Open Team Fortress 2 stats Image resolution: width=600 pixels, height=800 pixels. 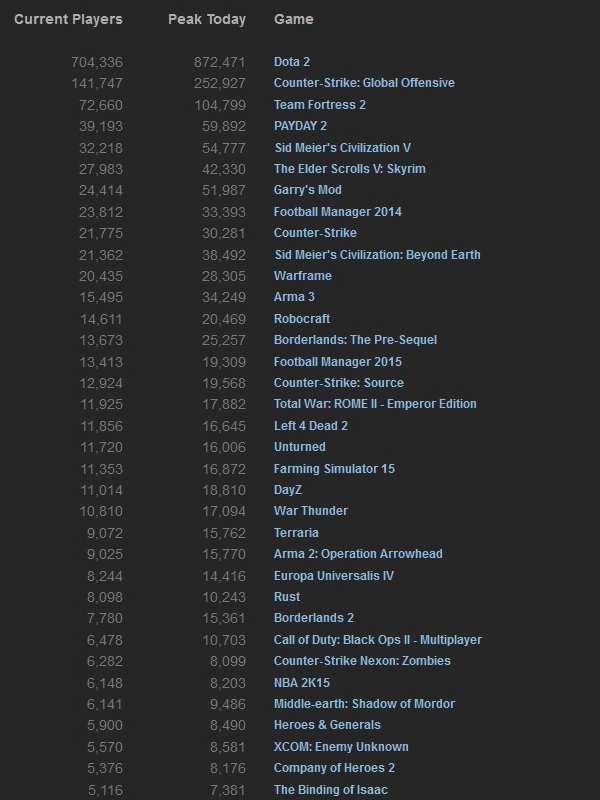[320, 105]
